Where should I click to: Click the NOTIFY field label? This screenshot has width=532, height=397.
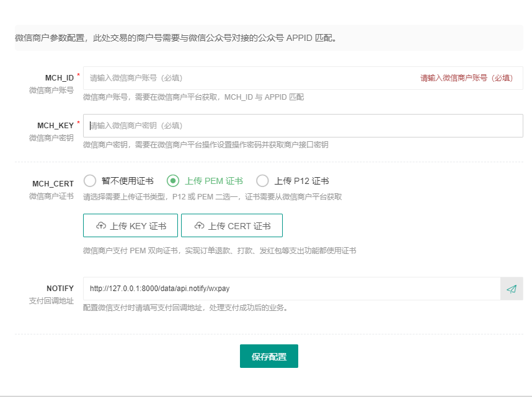[60, 289]
